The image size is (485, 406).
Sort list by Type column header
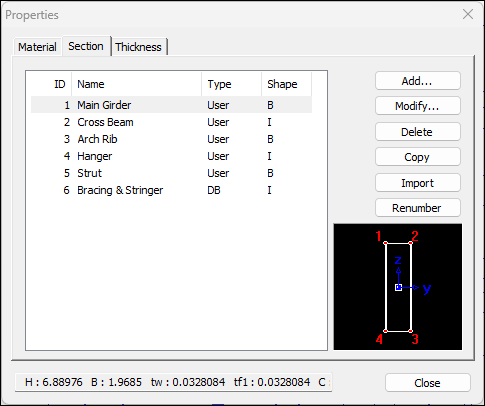tap(232, 84)
